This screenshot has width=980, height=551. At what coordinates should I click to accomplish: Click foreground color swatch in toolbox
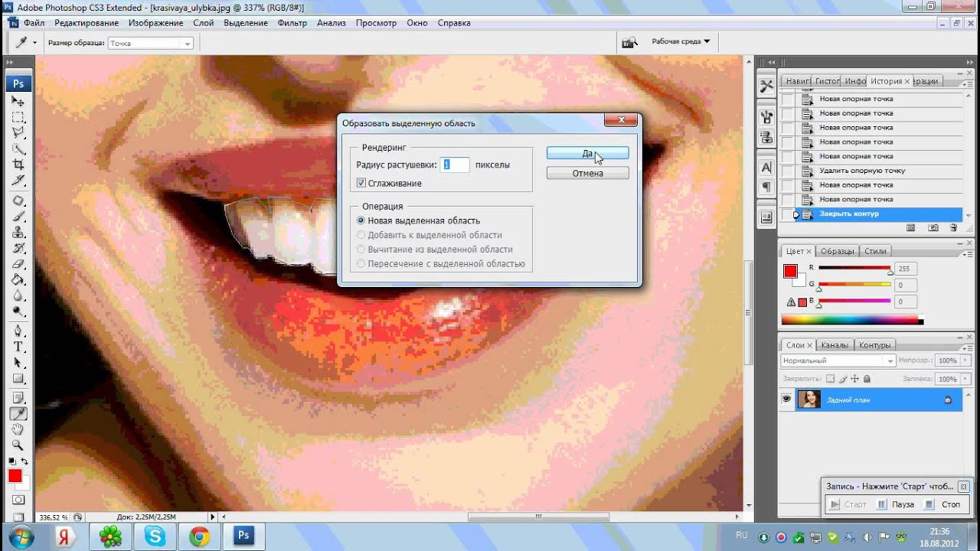coord(15,476)
